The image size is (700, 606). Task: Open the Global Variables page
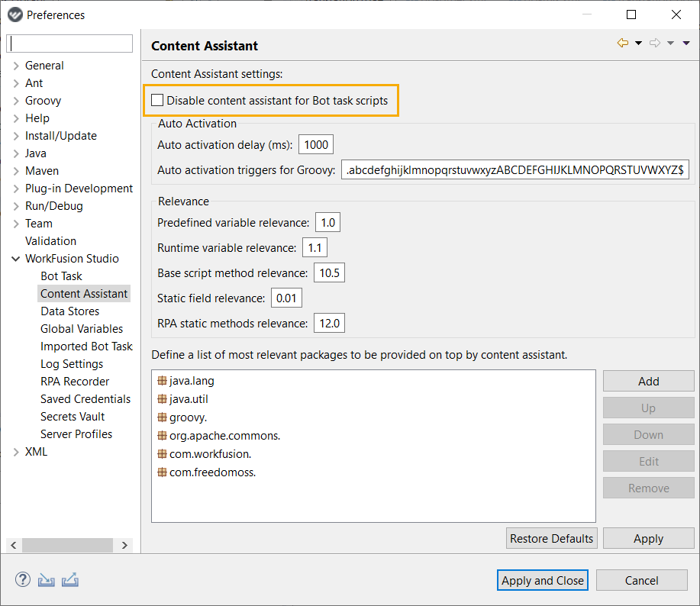click(x=82, y=329)
